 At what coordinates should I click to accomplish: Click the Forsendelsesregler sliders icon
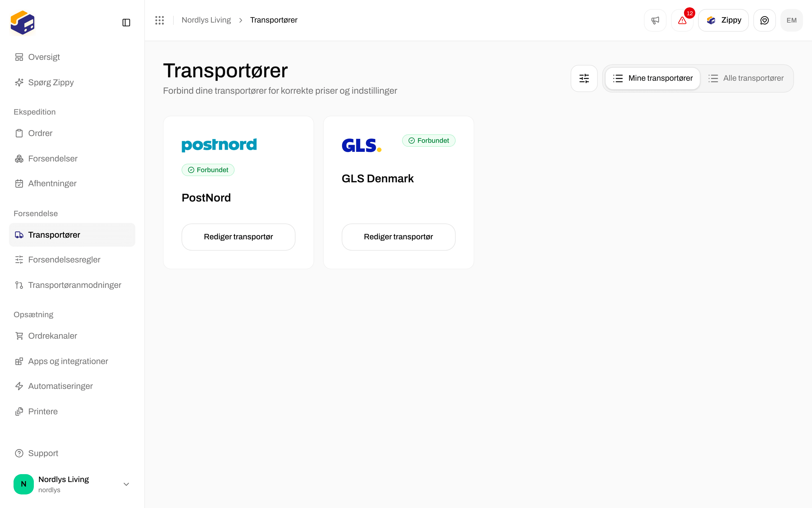coord(19,260)
